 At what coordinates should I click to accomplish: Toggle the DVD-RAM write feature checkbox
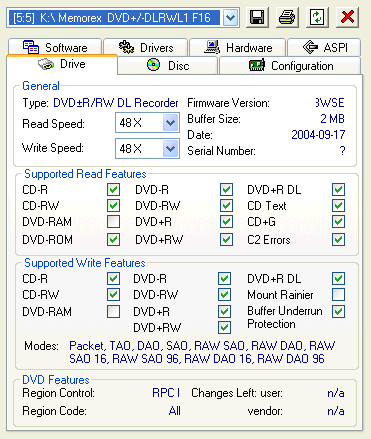click(113, 311)
